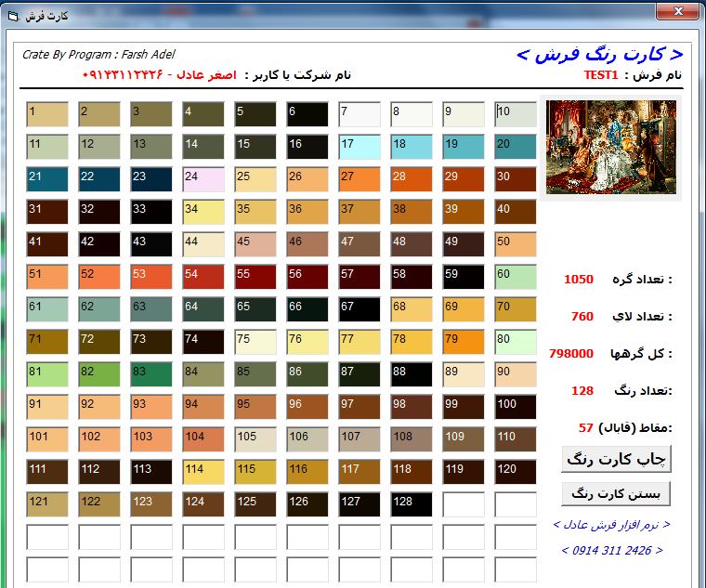Screen dimensions: 706x588
Task: Click the close color card button
Action: click(616, 492)
